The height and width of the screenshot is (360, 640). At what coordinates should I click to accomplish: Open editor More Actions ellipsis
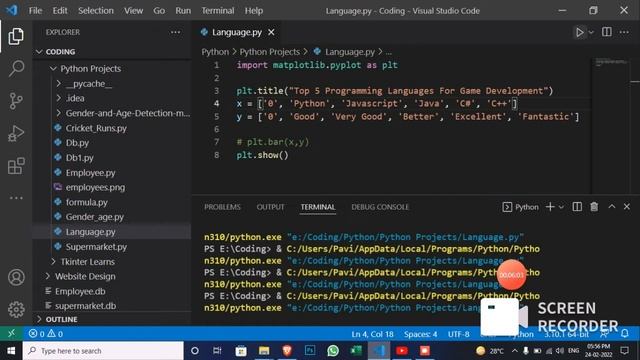point(624,32)
